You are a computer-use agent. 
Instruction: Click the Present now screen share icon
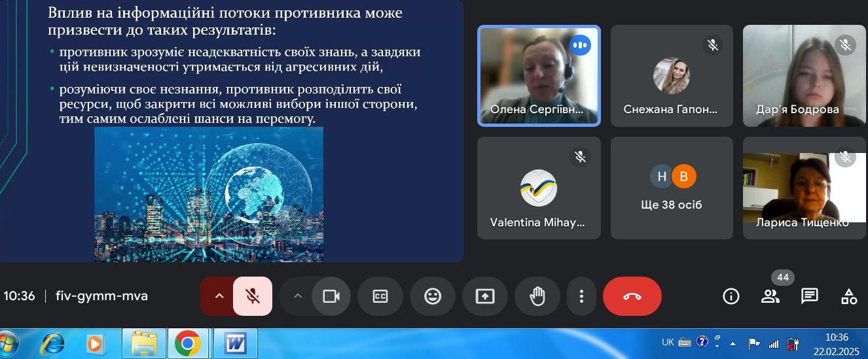(485, 296)
